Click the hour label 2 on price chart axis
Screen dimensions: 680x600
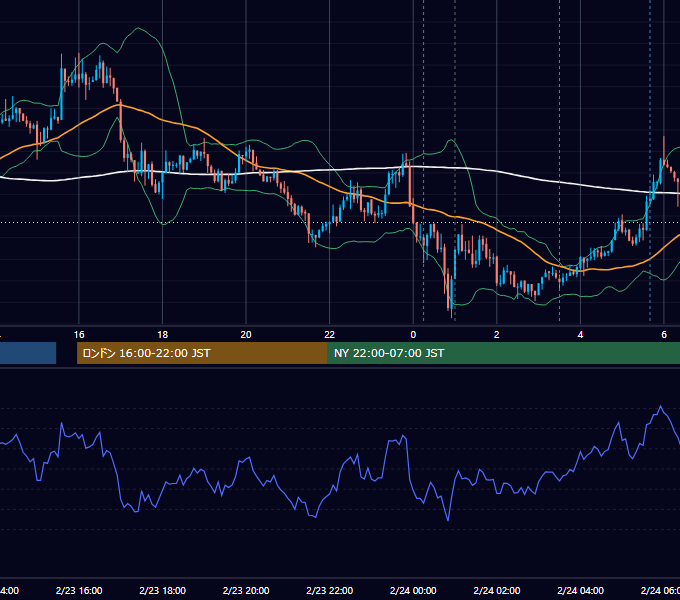click(x=497, y=335)
